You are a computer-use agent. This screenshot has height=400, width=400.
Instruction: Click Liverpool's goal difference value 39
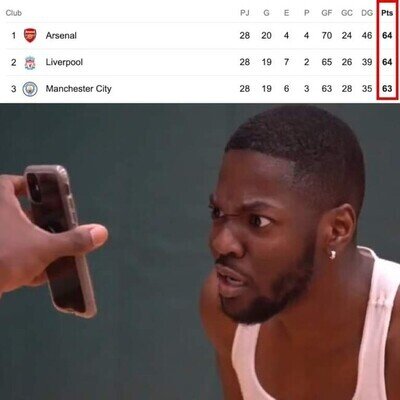coord(367,62)
